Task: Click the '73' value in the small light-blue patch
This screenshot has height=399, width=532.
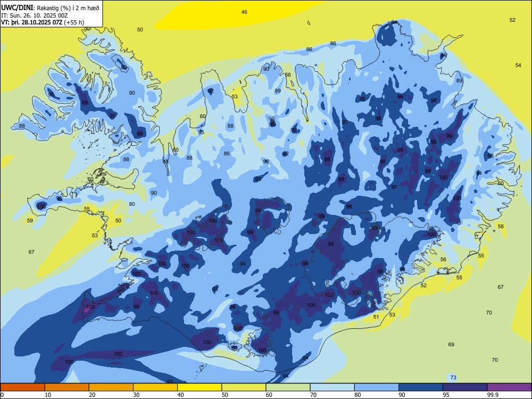Action: pos(453,377)
